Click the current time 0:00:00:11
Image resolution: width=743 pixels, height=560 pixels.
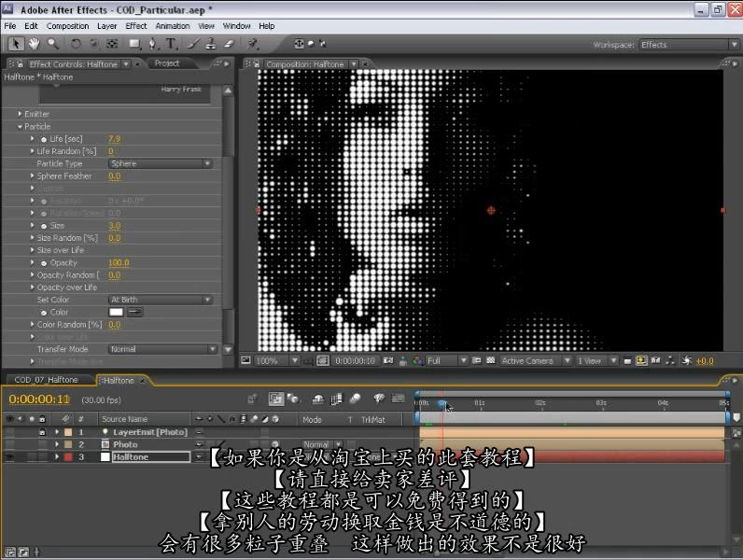[x=39, y=399]
